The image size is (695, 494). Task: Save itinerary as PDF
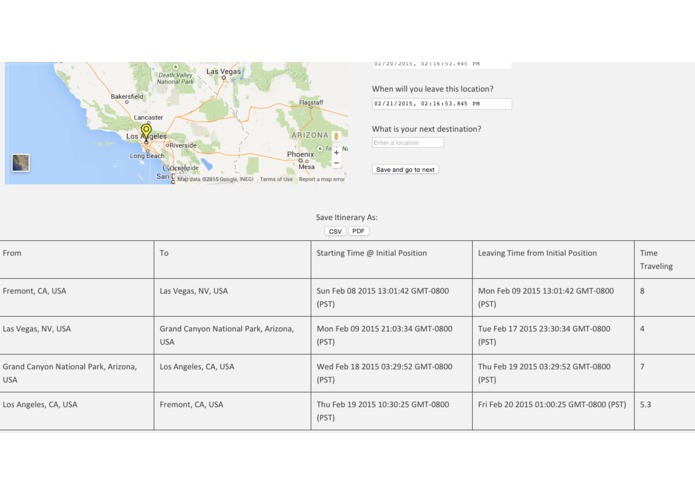point(358,231)
